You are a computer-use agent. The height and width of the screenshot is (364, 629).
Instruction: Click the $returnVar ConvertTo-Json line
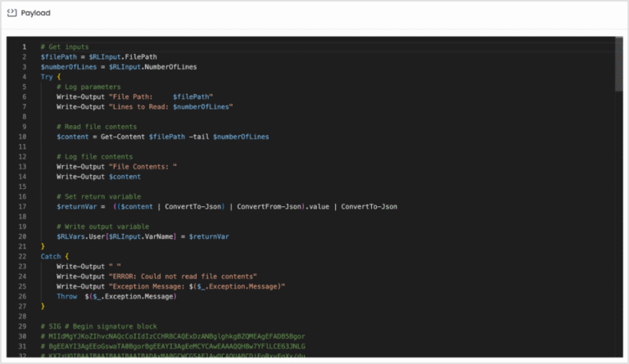click(226, 206)
